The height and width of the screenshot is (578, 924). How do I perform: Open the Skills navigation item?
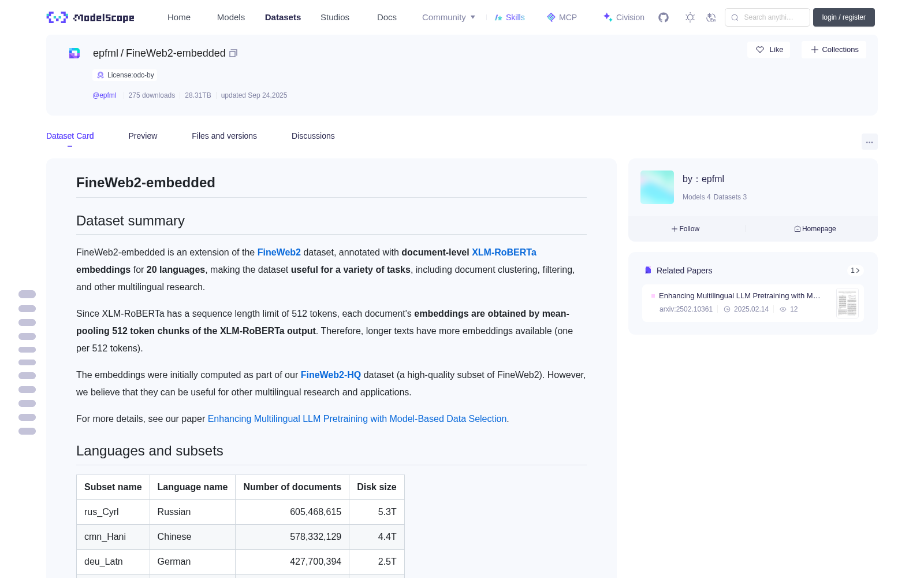coord(510,17)
